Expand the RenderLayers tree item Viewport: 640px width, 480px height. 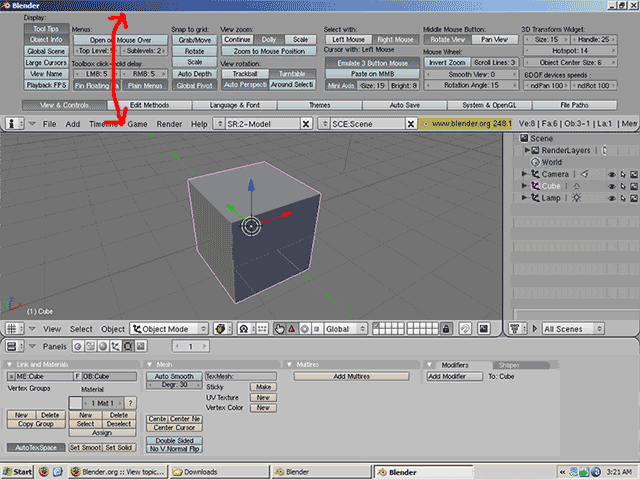tap(527, 150)
